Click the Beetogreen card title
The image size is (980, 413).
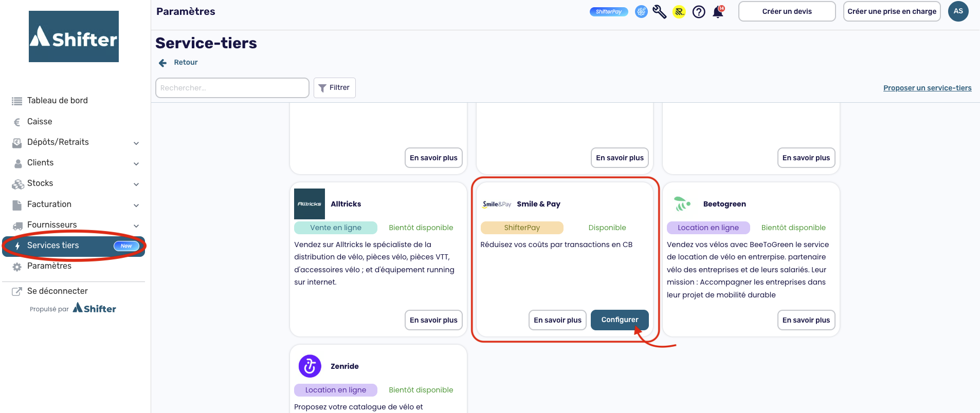(x=724, y=204)
